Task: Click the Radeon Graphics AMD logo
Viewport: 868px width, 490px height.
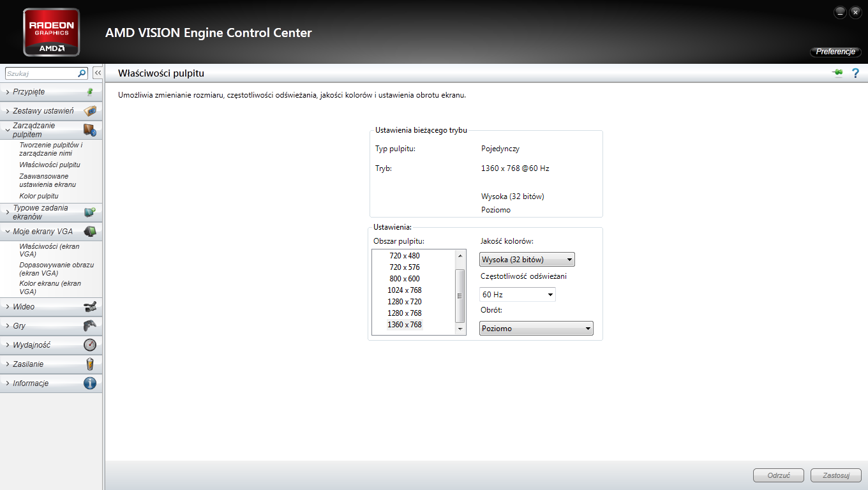Action: pyautogui.click(x=52, y=32)
